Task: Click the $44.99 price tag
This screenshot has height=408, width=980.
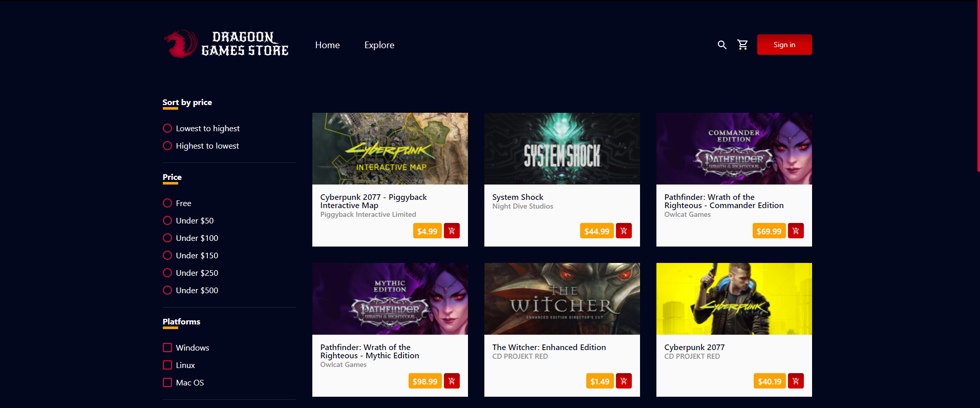Action: [597, 231]
